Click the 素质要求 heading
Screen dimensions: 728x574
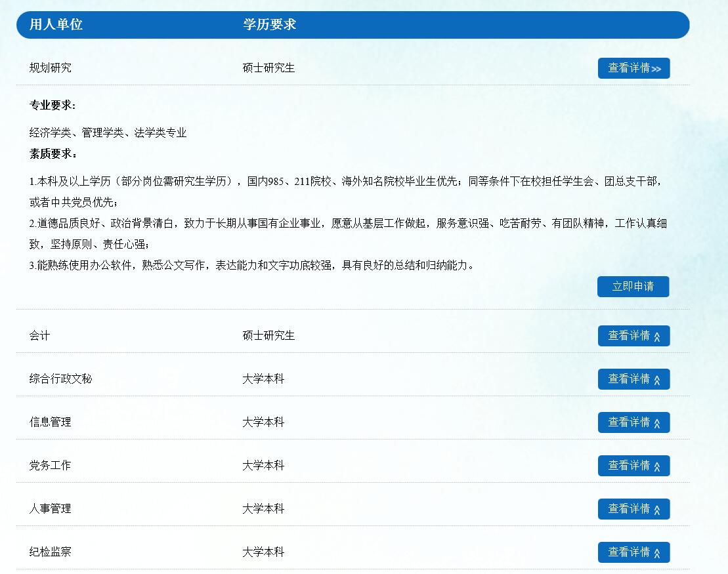tap(53, 154)
